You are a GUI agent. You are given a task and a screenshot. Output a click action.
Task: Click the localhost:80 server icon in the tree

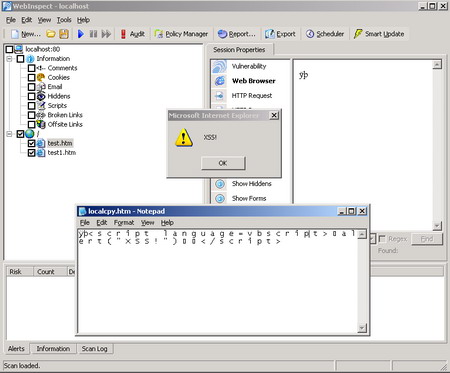[19, 49]
